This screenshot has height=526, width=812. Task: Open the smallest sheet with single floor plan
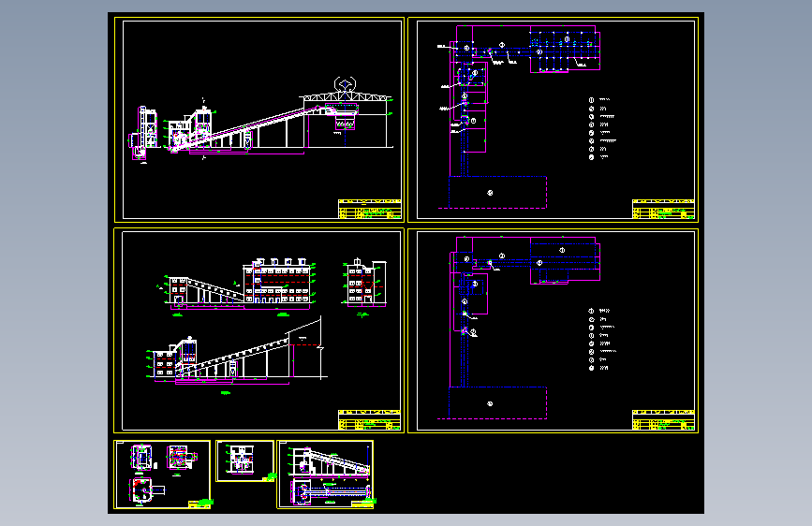coord(245,460)
